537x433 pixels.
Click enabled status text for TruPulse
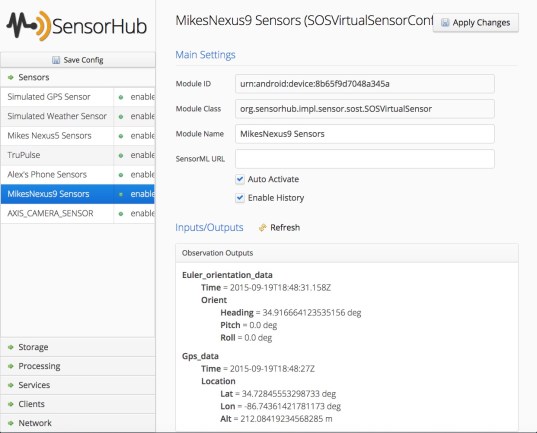[x=142, y=155]
